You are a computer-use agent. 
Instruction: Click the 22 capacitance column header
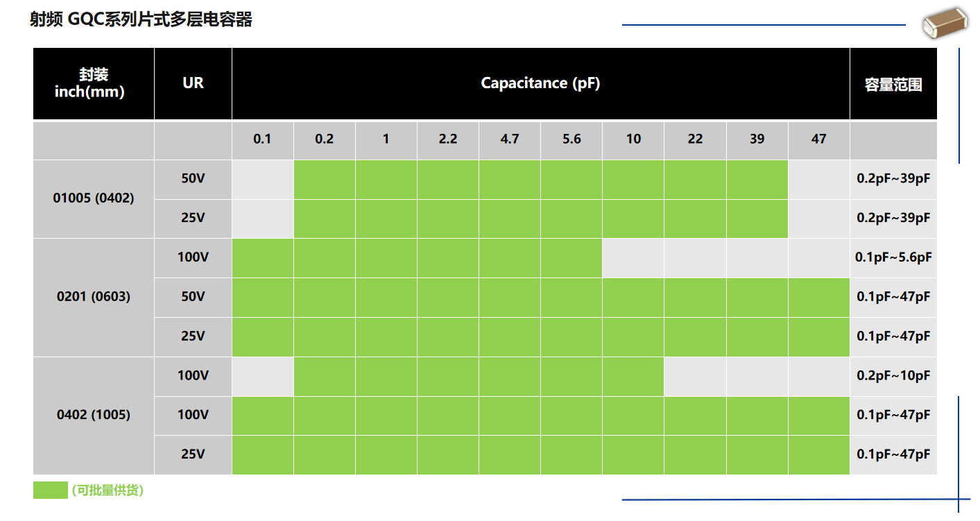point(695,139)
